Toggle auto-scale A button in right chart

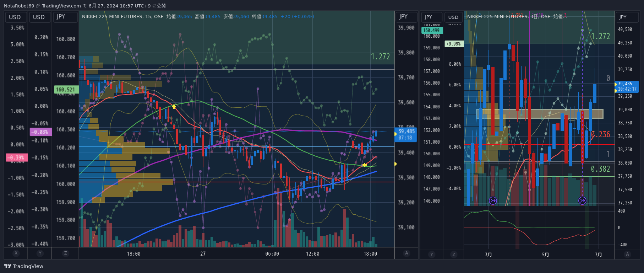click(627, 254)
